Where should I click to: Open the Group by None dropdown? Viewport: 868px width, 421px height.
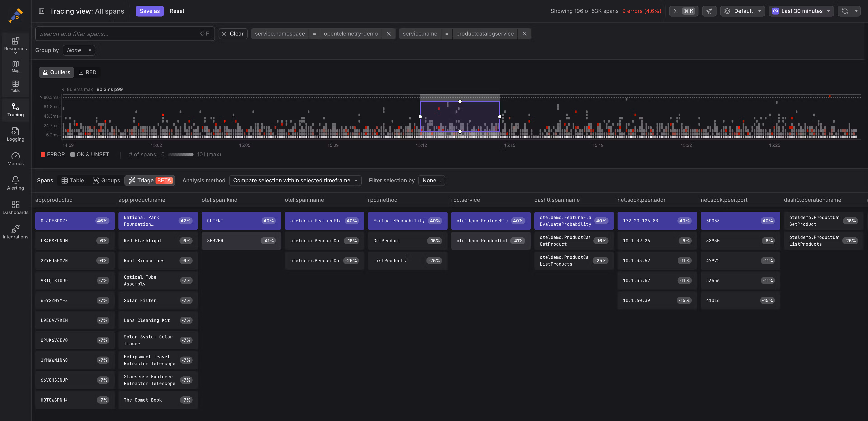[x=79, y=50]
